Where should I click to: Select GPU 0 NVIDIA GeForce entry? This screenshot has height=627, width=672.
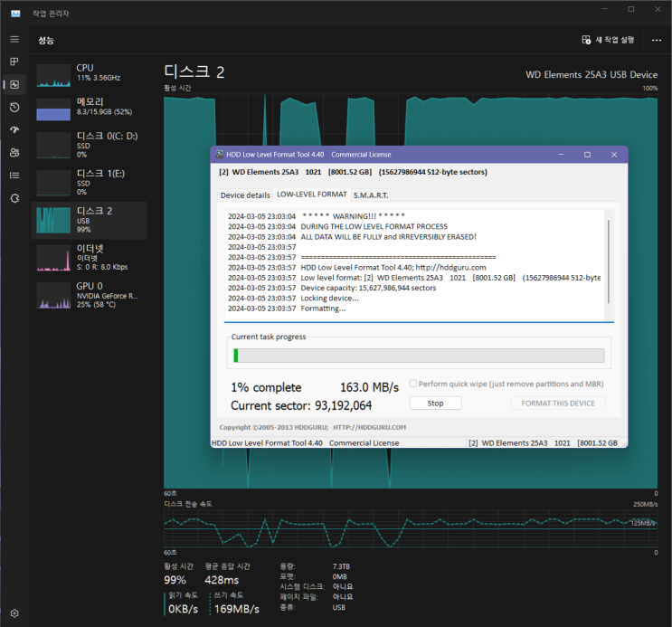[x=90, y=295]
